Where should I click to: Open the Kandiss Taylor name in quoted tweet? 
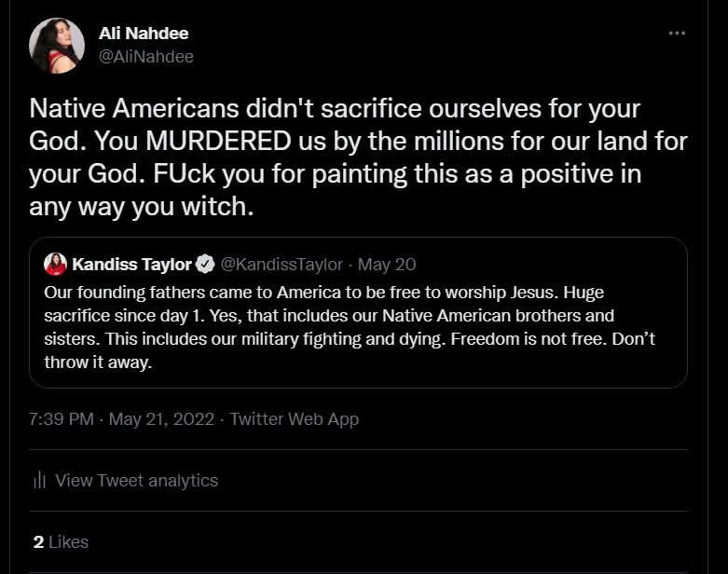pyautogui.click(x=131, y=264)
